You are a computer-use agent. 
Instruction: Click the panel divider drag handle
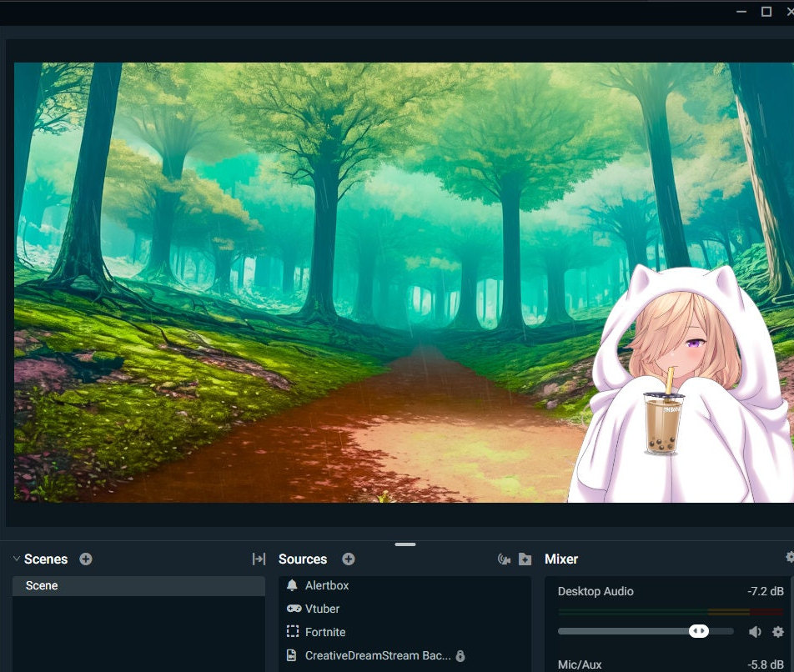(x=405, y=544)
